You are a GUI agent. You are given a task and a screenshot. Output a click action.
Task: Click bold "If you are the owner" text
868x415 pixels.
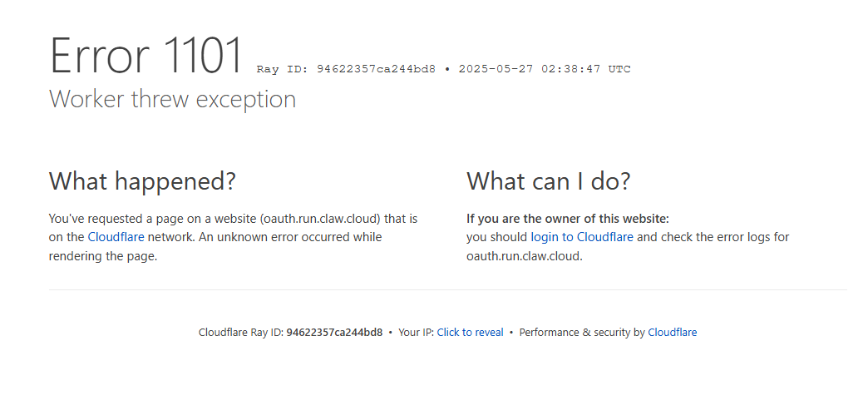pos(568,218)
